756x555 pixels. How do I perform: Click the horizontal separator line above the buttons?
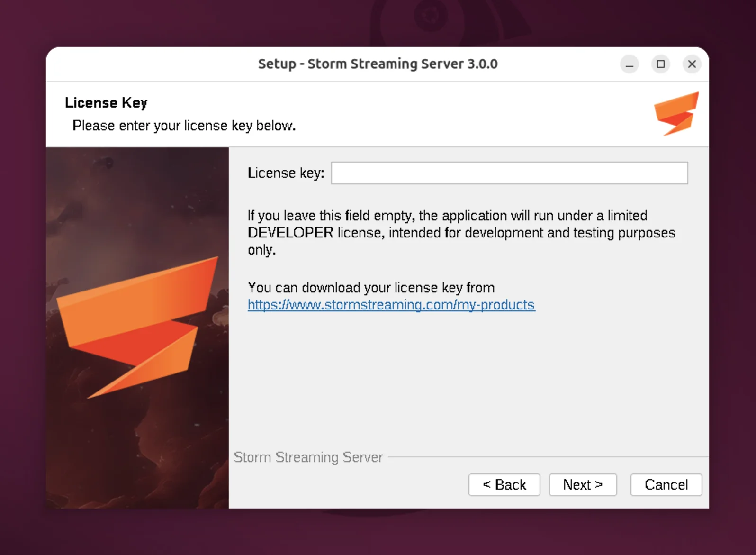coord(545,457)
